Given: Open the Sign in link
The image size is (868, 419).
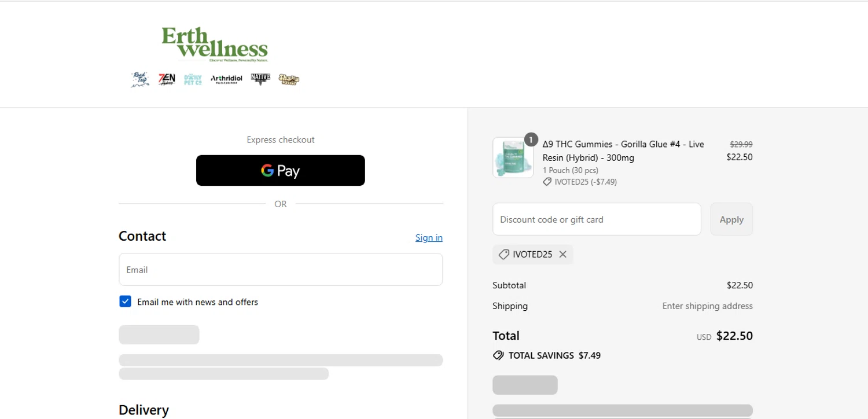Looking at the screenshot, I should 429,237.
